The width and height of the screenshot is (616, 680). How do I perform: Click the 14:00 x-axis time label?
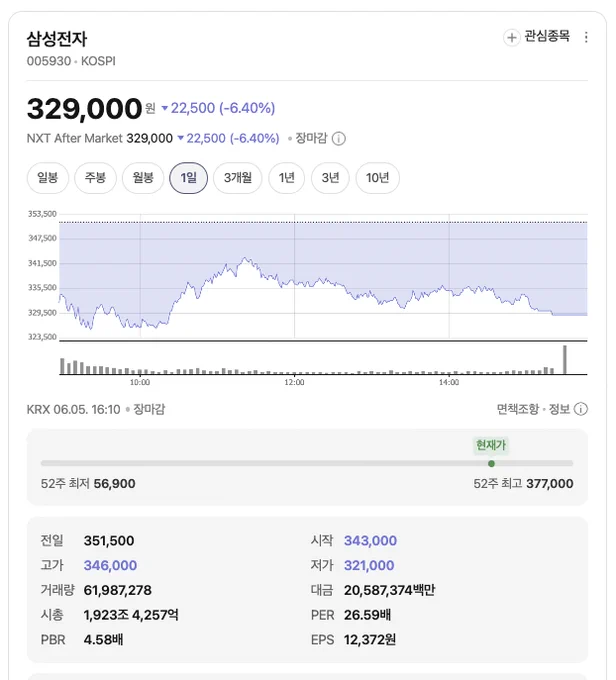tap(449, 382)
